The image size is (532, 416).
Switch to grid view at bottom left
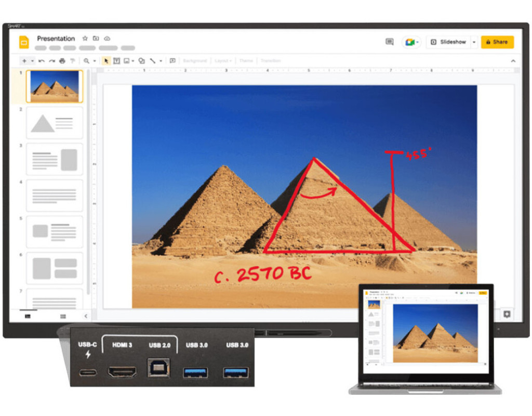pos(63,316)
